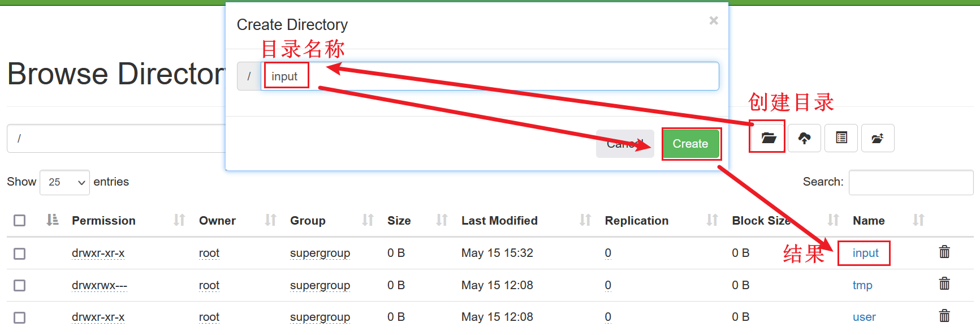Screen dimensions: 980x335
Task: Sort by the Group column arrow icon
Action: pyautogui.click(x=368, y=220)
